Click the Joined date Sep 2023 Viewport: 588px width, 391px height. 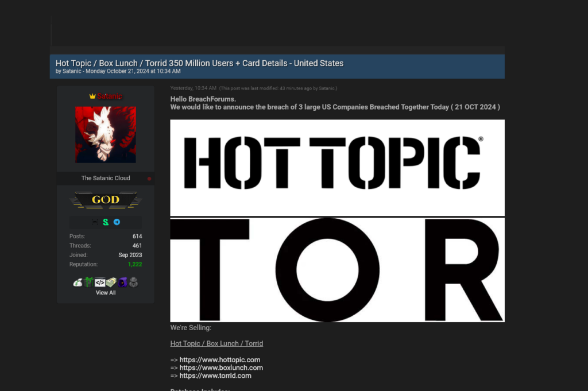click(130, 255)
